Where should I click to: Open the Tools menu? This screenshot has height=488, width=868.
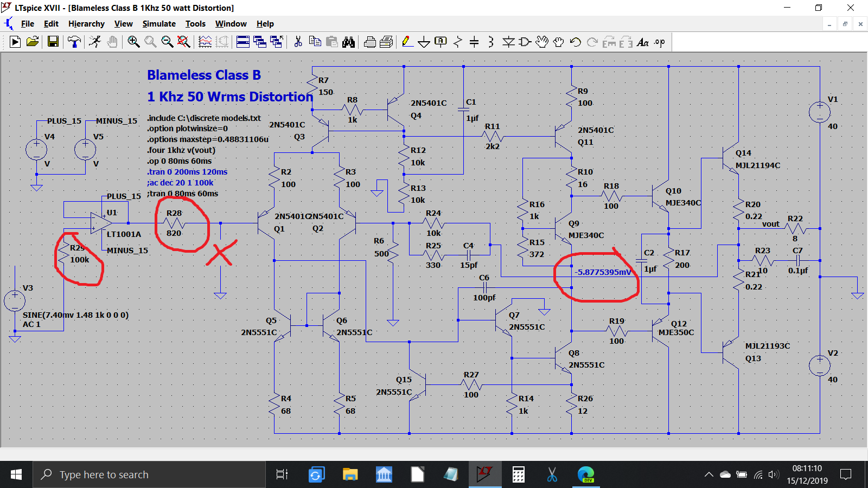click(195, 24)
